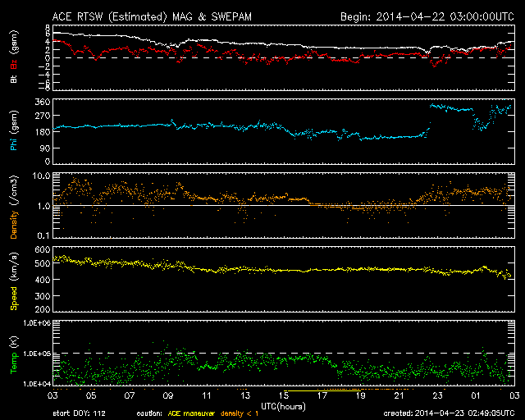Click the UTC(hours) x-axis label
The width and height of the screenshot is (525, 420).
(282, 405)
